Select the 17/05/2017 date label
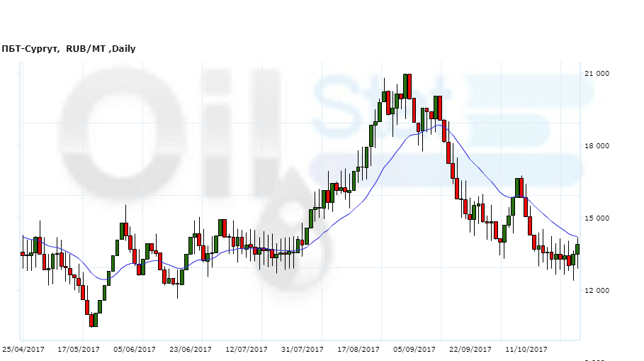Screen dimensions: 644x361 click(x=79, y=350)
